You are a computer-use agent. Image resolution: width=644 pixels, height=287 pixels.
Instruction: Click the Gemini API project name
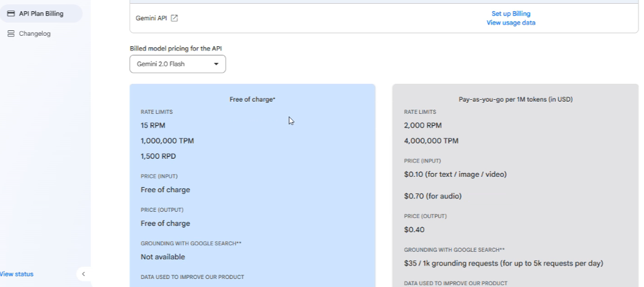pos(151,18)
